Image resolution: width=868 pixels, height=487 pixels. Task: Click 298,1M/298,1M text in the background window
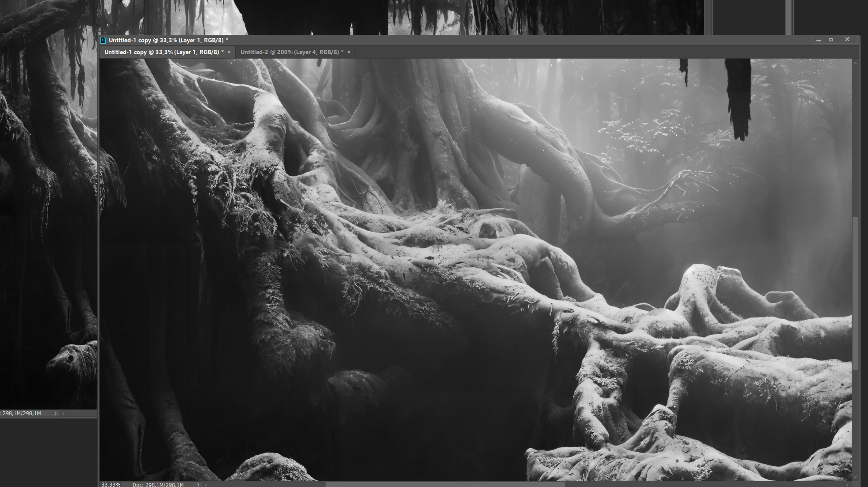(x=22, y=413)
